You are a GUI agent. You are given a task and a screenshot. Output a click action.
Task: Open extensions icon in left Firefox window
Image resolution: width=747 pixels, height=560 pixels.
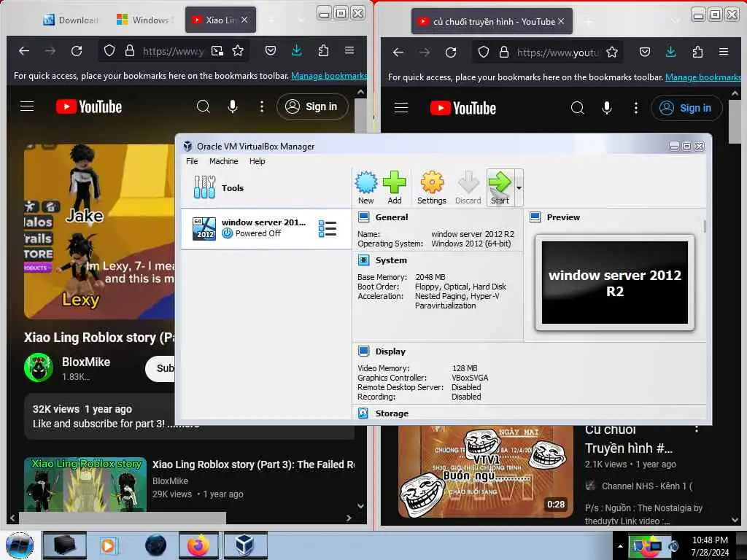point(323,50)
